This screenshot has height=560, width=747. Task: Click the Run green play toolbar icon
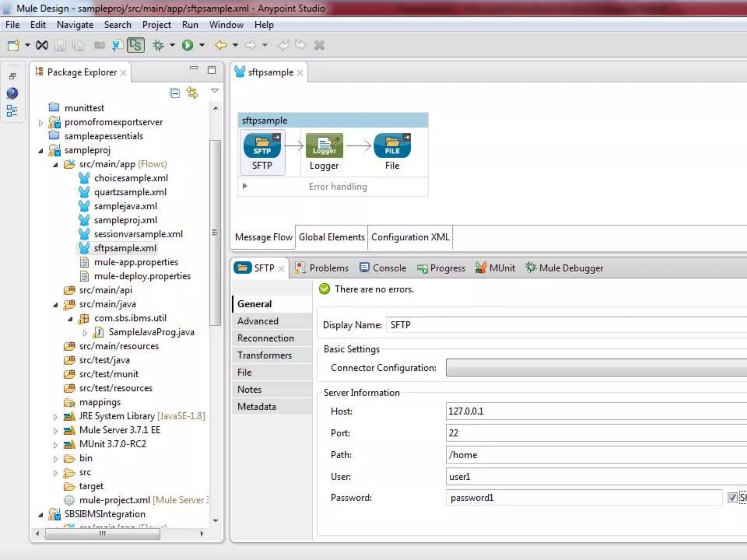click(187, 45)
